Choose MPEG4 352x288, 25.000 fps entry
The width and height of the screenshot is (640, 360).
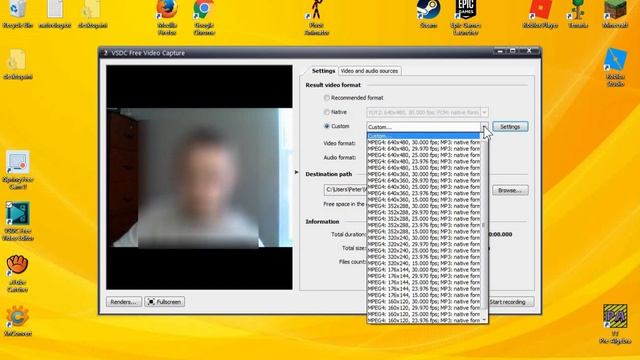pyautogui.click(x=423, y=219)
